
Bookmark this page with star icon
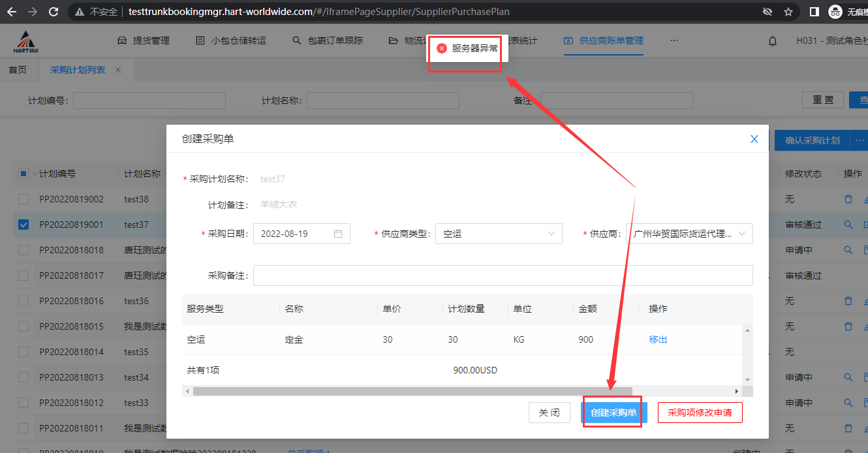[788, 12]
